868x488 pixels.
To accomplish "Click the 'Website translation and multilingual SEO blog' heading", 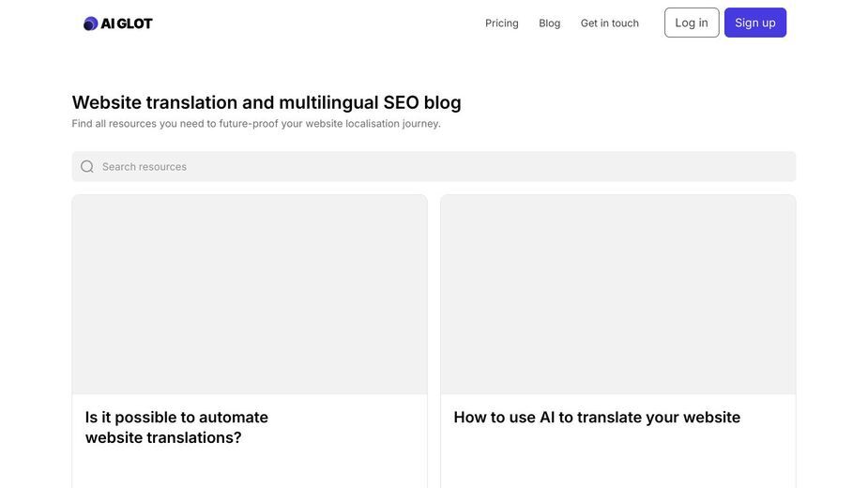I will tap(266, 102).
